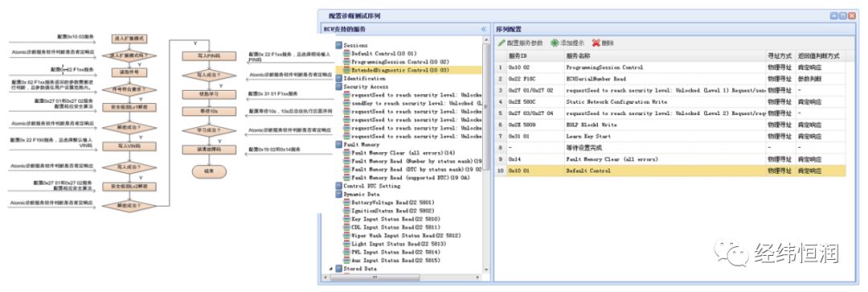Select row 9 with service ID 0x14
The image size is (868, 292).
pos(670,159)
